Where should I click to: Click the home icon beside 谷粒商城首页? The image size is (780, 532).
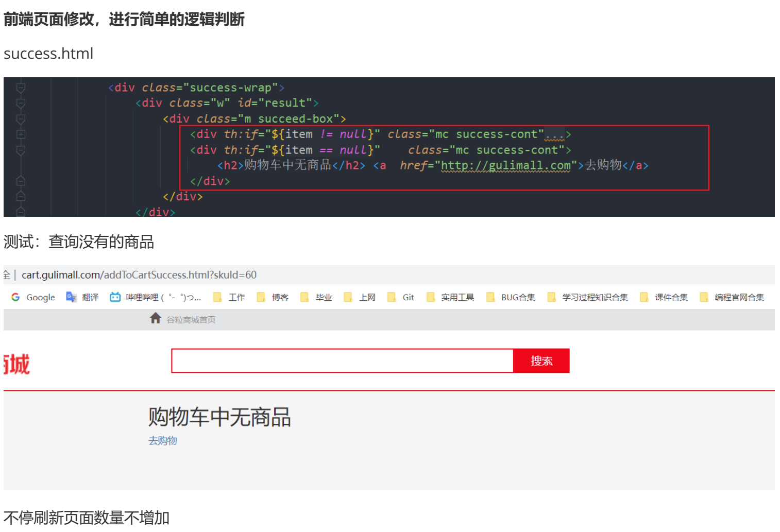click(156, 319)
